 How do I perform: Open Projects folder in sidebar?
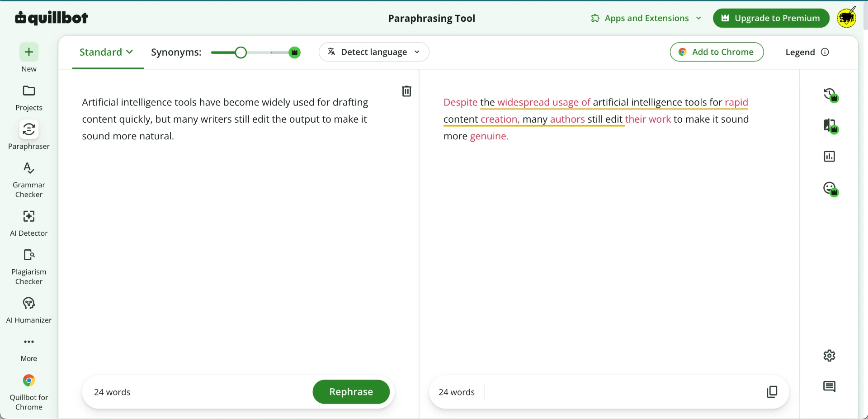point(29,98)
